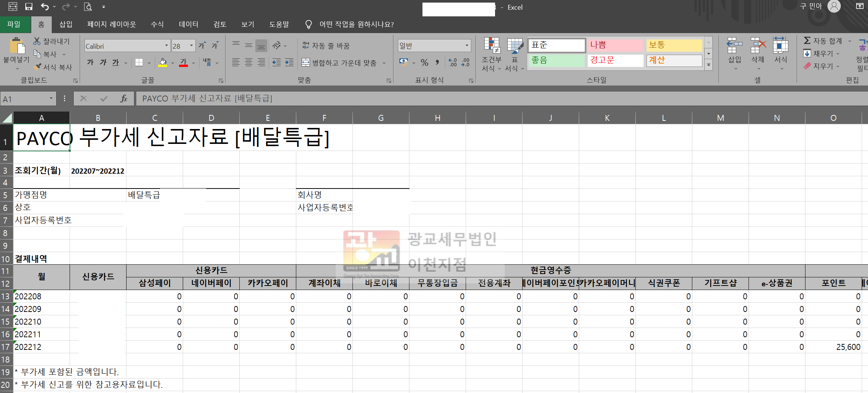868x393 pixels.
Task: Toggle Underline (가) formatting
Action: 116,62
